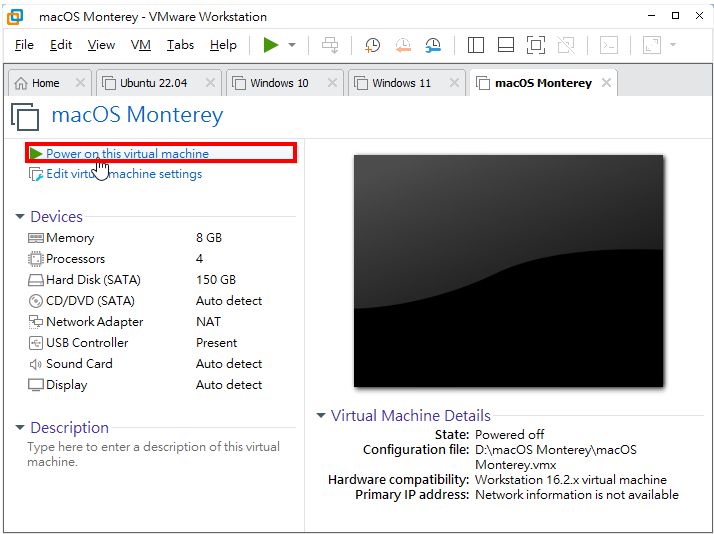This screenshot has width=714, height=534.
Task: Click Edit virtual machine settings link
Action: tap(124, 174)
